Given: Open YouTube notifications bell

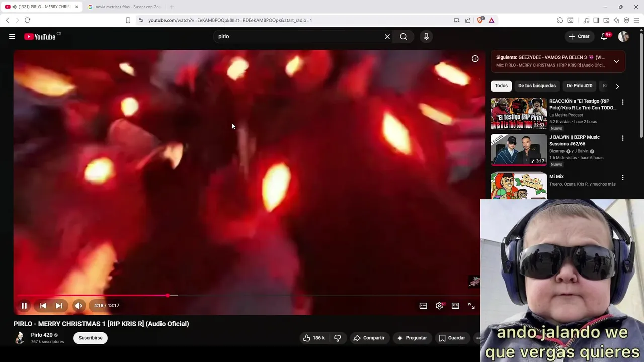Looking at the screenshot, I should coord(605,37).
